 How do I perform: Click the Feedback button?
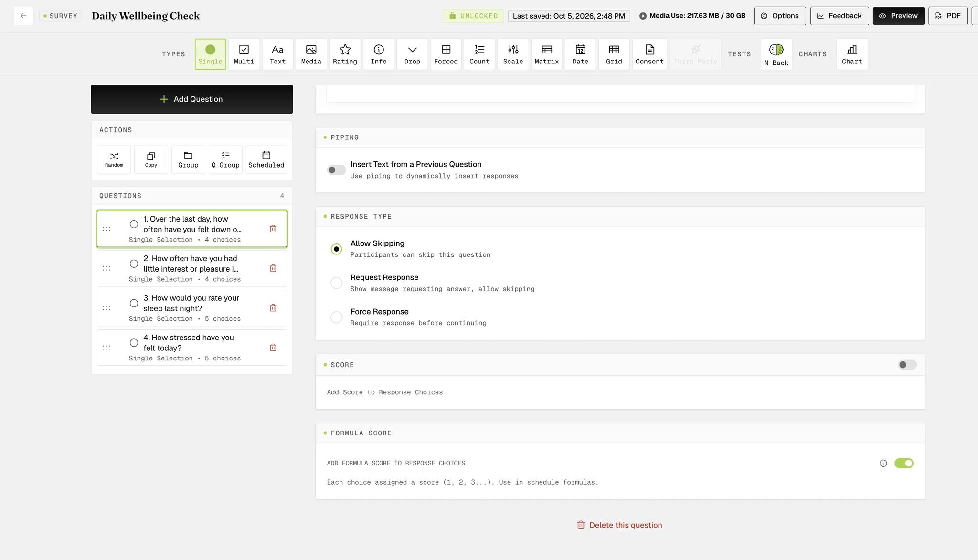click(x=839, y=16)
